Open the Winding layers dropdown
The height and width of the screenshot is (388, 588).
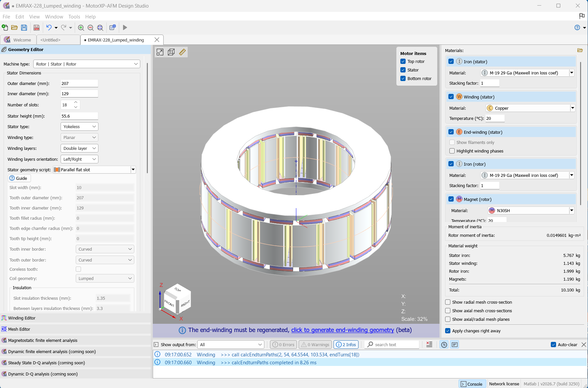[79, 148]
